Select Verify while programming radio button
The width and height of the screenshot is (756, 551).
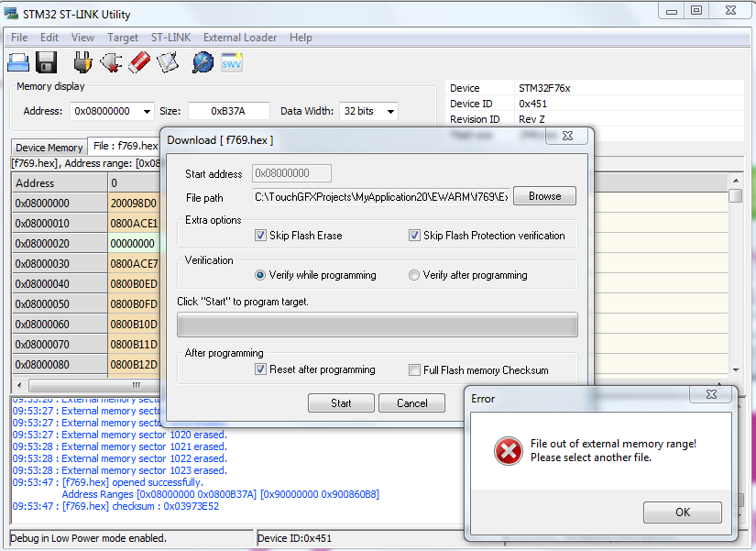tap(260, 275)
